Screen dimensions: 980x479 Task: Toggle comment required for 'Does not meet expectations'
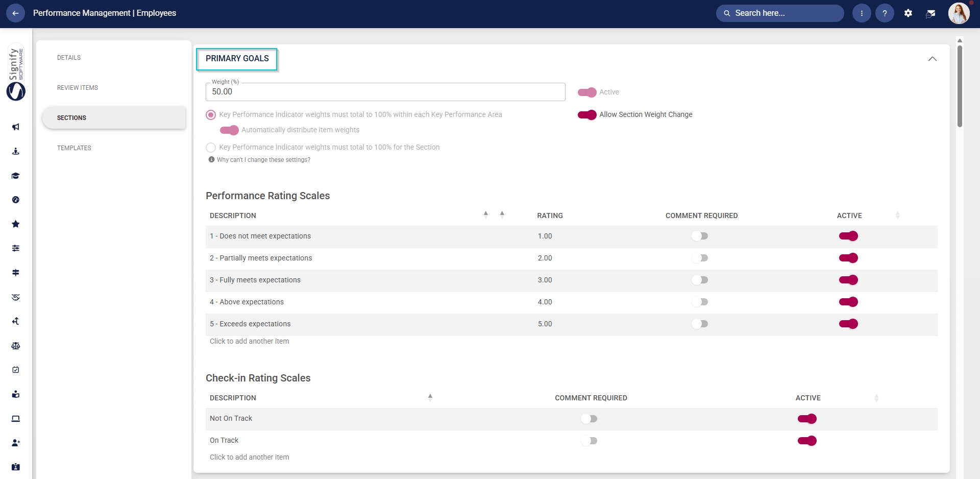700,236
